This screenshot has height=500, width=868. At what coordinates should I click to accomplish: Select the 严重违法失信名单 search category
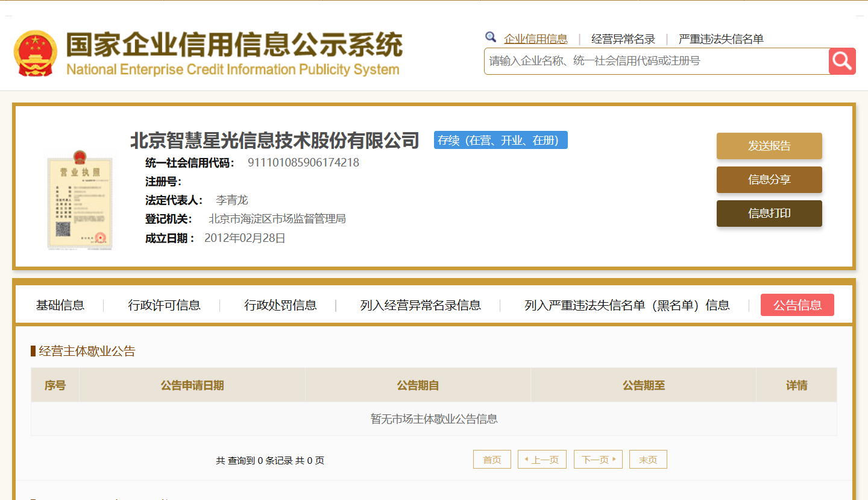[x=720, y=39]
